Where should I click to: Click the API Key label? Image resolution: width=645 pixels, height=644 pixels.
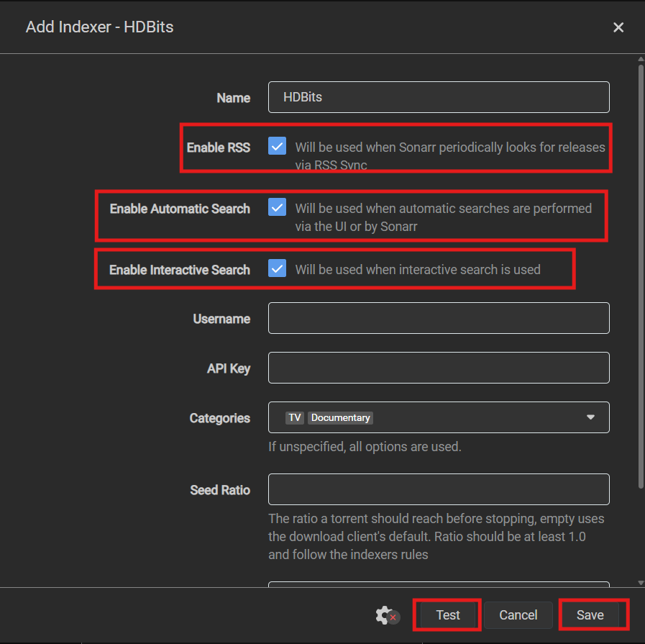click(229, 368)
